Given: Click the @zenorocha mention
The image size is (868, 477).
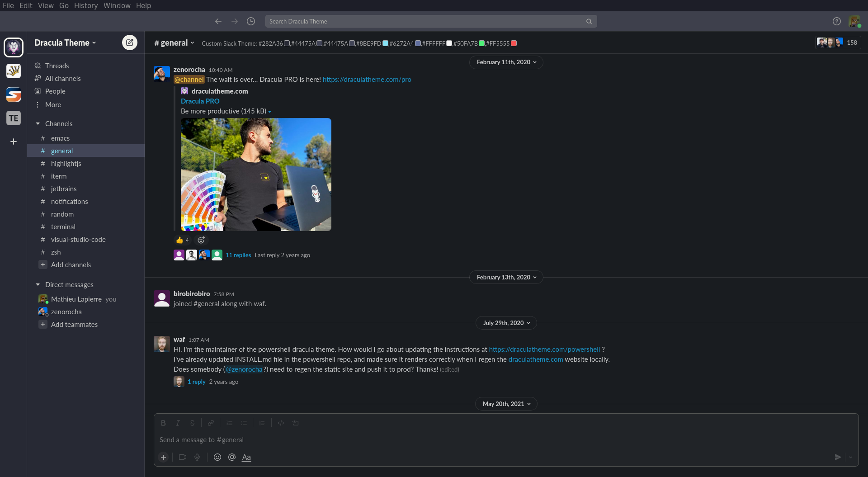Looking at the screenshot, I should [x=244, y=369].
